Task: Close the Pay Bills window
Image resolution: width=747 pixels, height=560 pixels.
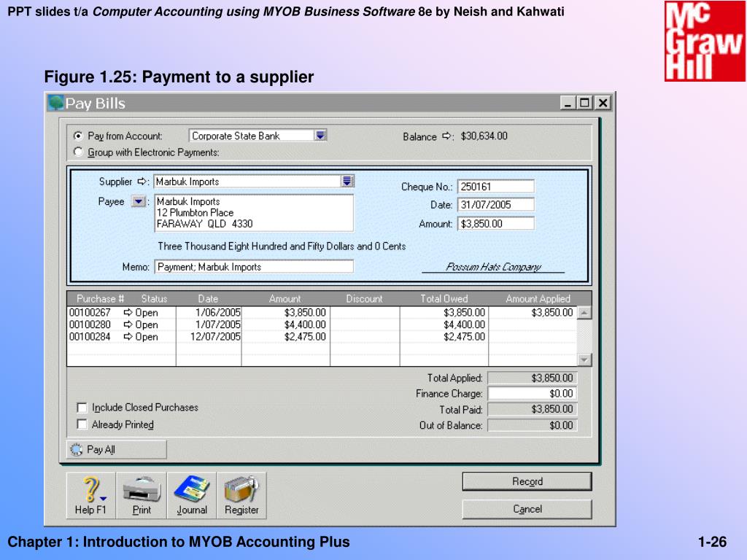Action: coord(603,103)
